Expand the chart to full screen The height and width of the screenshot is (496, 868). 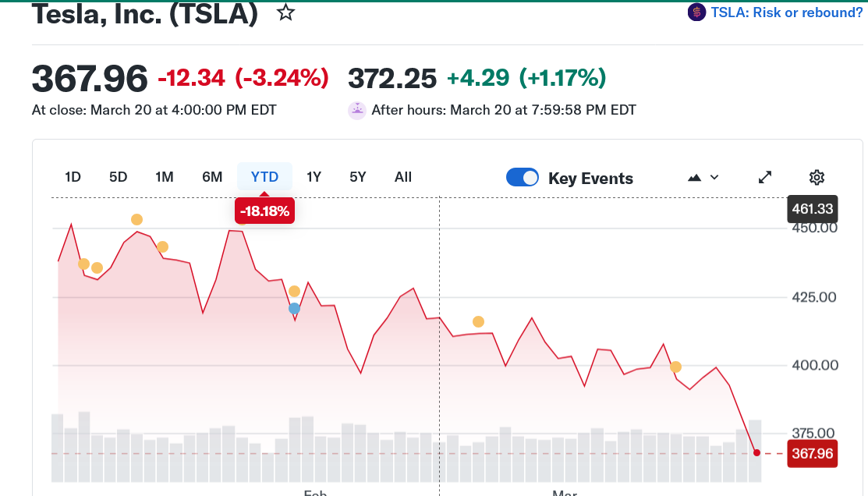[765, 177]
